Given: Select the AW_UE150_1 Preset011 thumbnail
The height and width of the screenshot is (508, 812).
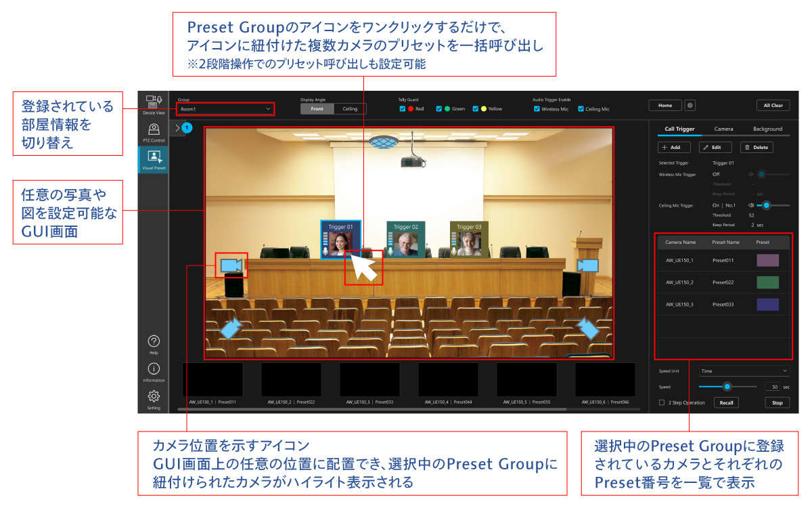Looking at the screenshot, I should click(212, 381).
